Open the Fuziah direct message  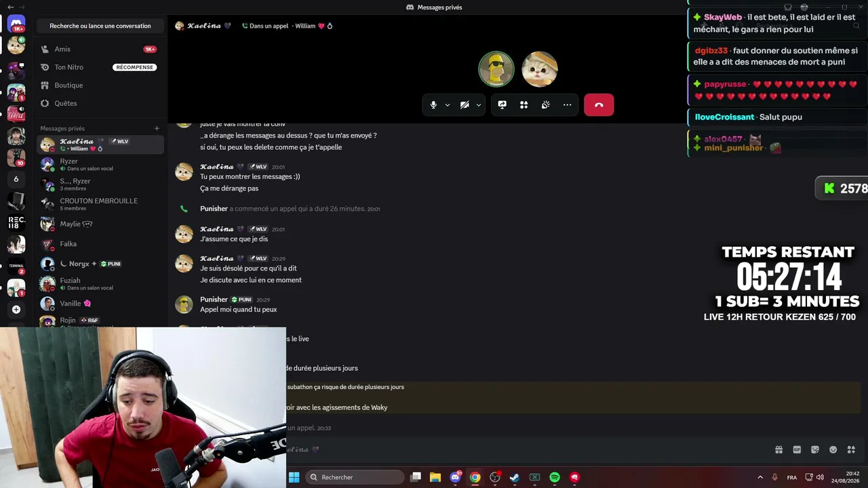(100, 283)
